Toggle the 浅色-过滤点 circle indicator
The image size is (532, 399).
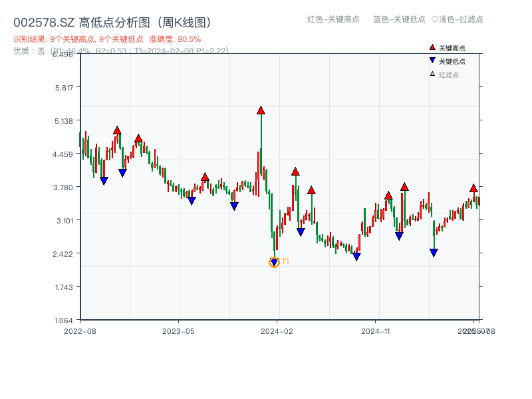coord(435,19)
